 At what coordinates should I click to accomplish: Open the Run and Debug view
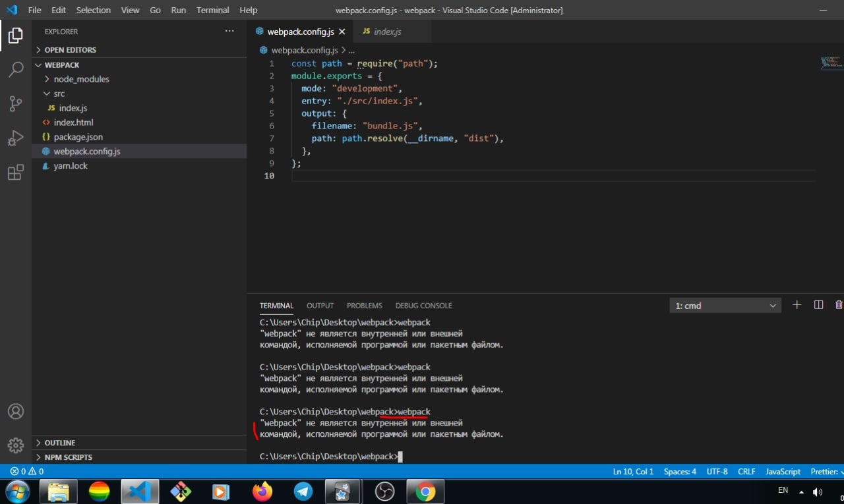[16, 138]
